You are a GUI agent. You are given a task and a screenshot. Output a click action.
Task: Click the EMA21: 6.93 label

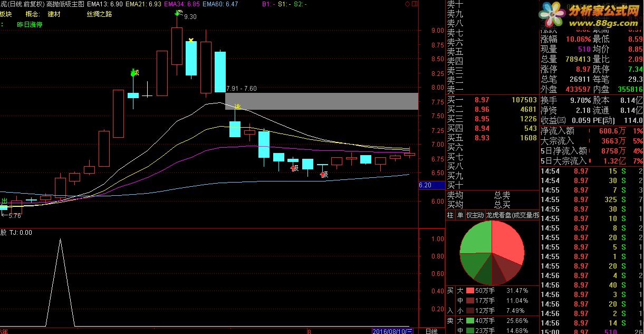tap(144, 4)
